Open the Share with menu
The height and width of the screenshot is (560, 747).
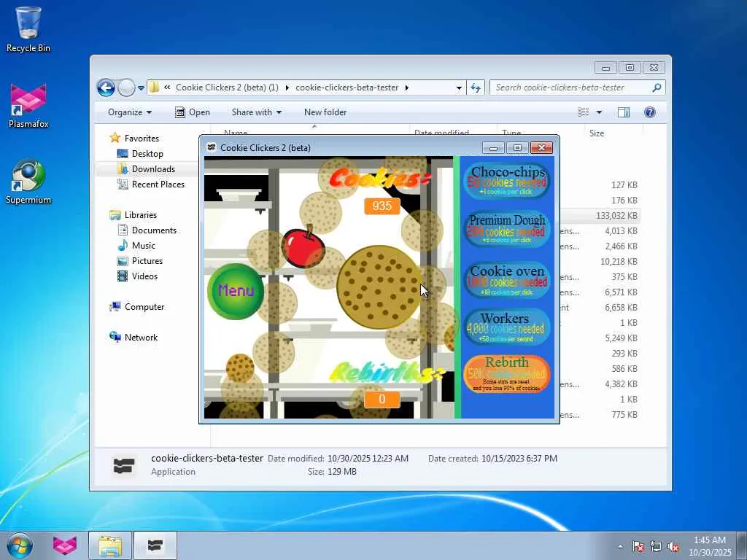point(256,112)
